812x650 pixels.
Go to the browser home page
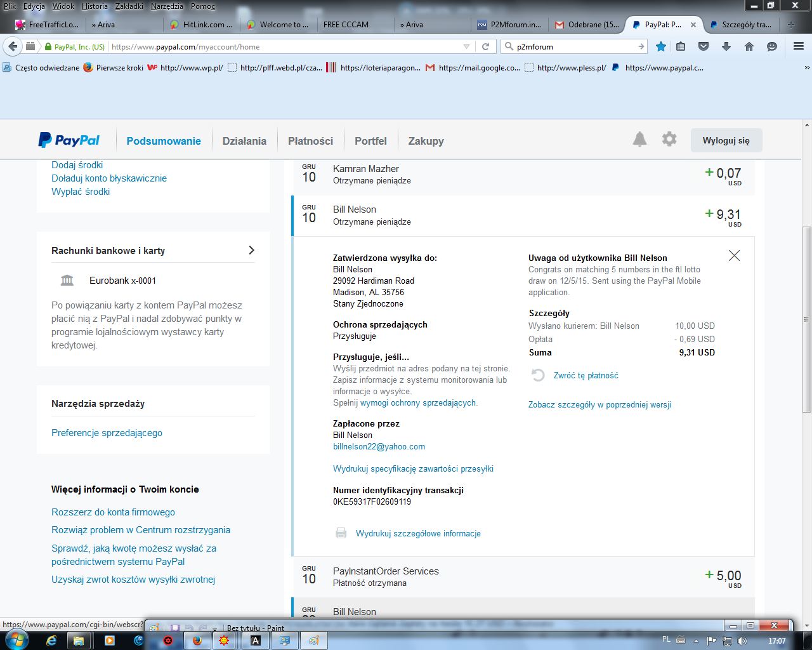[749, 46]
